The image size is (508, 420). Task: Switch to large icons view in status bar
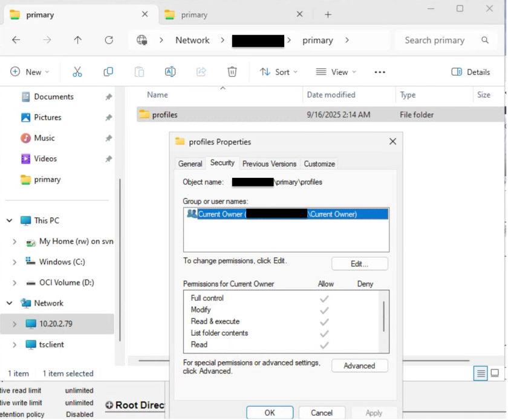tap(495, 373)
